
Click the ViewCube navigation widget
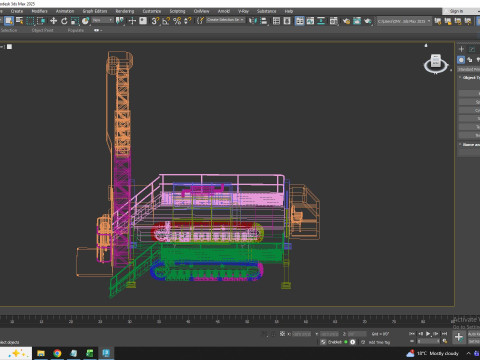point(436,63)
